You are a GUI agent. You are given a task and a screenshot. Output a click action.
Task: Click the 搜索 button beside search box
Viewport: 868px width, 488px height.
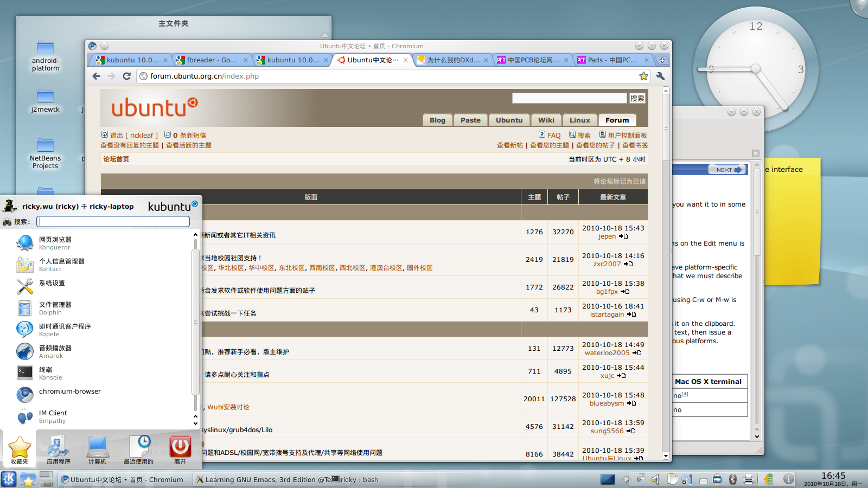click(637, 98)
